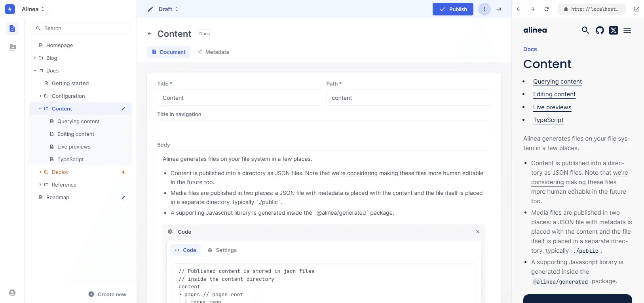
Task: Open the Draft status dropdown
Action: (x=168, y=9)
